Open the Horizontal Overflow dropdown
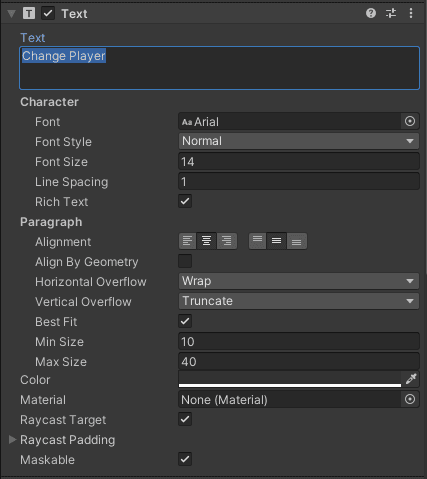The width and height of the screenshot is (427, 479). (299, 281)
